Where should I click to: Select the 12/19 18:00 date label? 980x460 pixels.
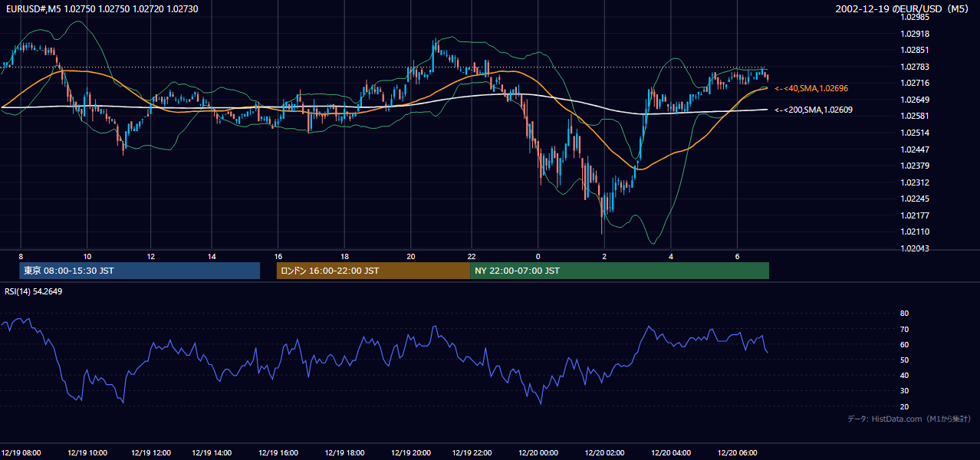[x=344, y=453]
